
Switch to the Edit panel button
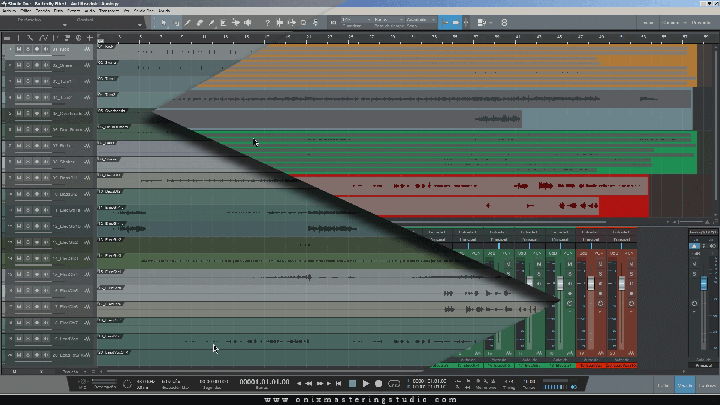[x=663, y=385]
